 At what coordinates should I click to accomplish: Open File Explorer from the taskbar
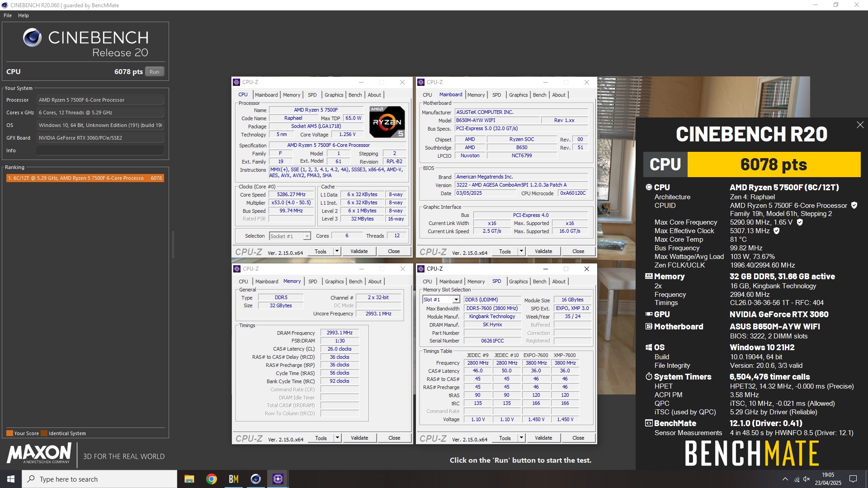189,479
